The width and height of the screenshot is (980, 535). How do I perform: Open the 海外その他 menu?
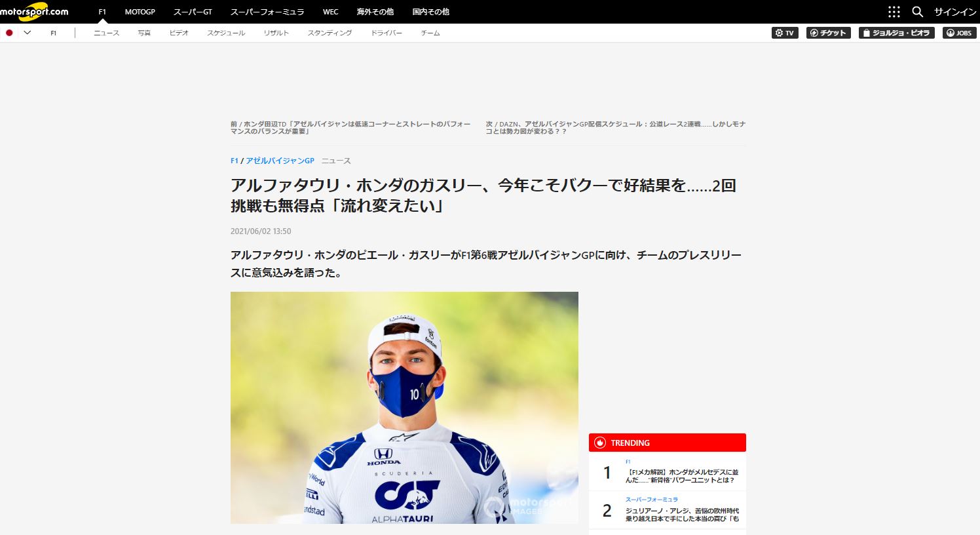pyautogui.click(x=375, y=12)
